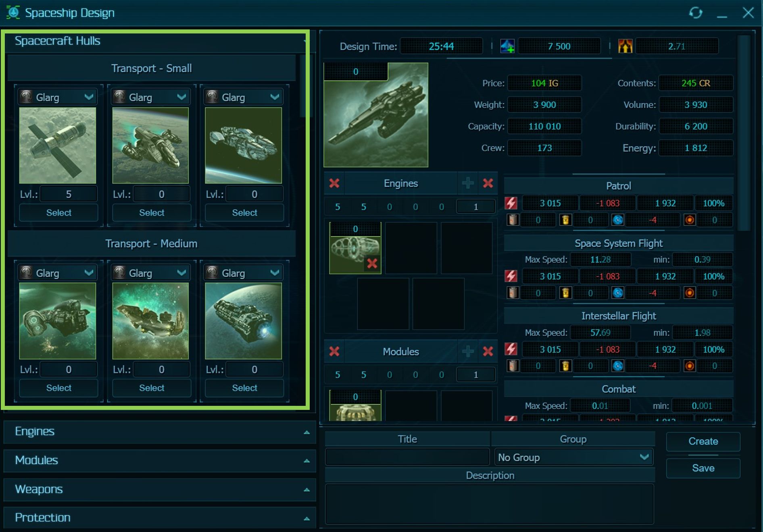Click the Title input field
This screenshot has height=532, width=763.
(407, 457)
